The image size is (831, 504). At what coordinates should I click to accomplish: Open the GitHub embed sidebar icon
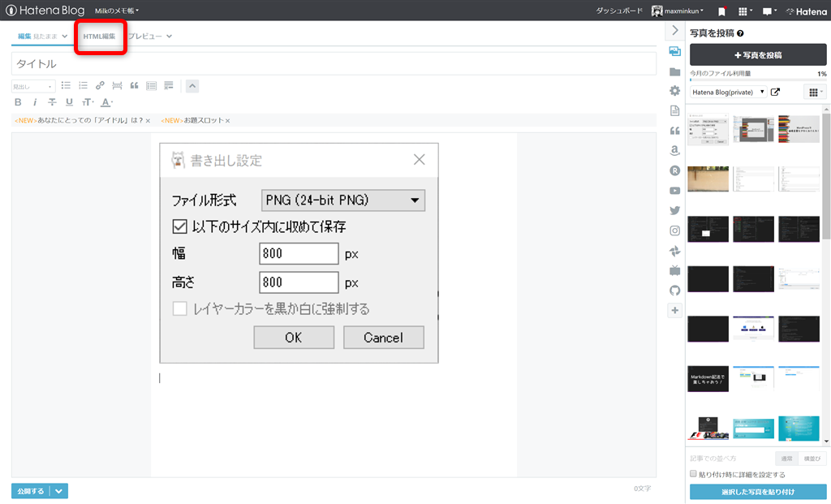pyautogui.click(x=674, y=291)
